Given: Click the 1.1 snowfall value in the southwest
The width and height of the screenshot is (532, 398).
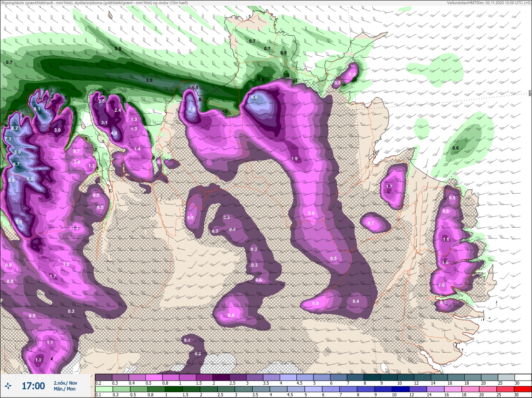Looking at the screenshot, I should pyautogui.click(x=50, y=342).
